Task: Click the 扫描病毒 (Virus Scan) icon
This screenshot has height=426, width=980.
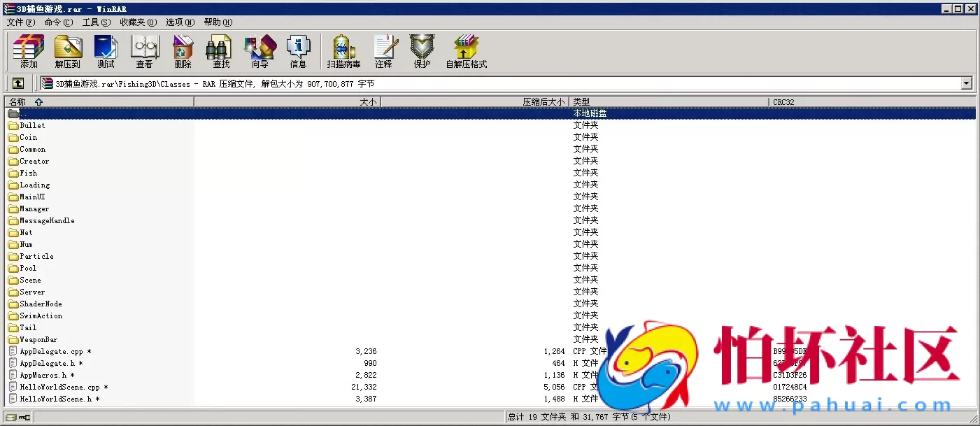Action: [342, 49]
